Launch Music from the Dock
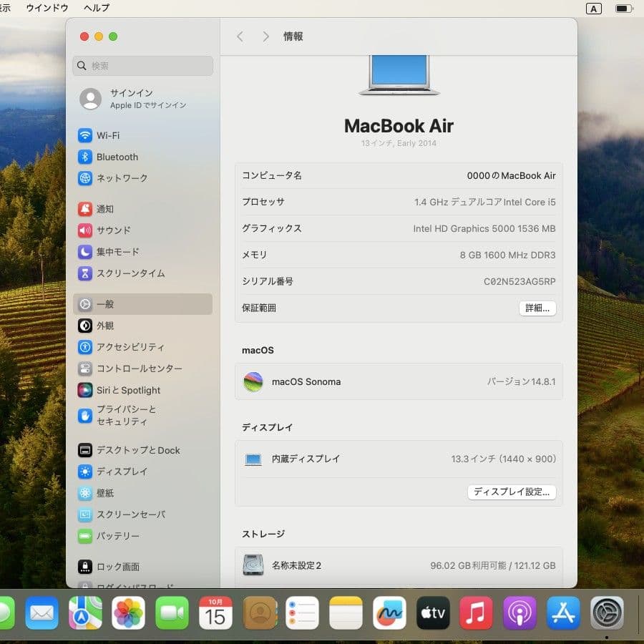 click(x=476, y=613)
